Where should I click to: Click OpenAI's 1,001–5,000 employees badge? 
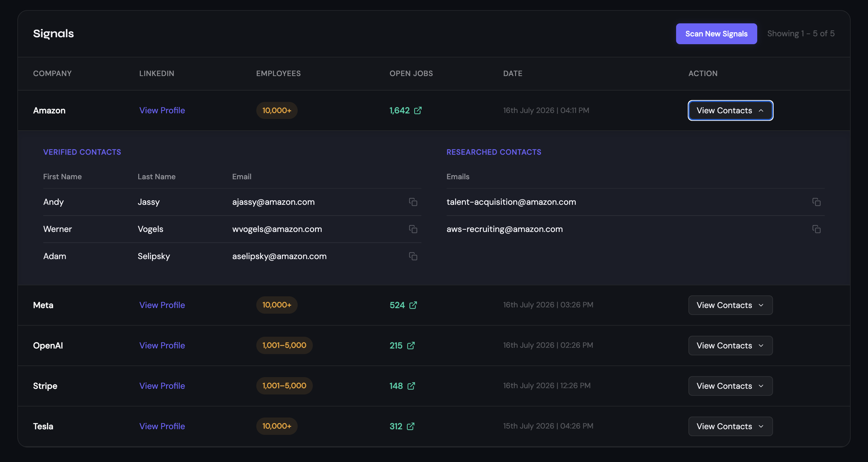click(x=284, y=346)
